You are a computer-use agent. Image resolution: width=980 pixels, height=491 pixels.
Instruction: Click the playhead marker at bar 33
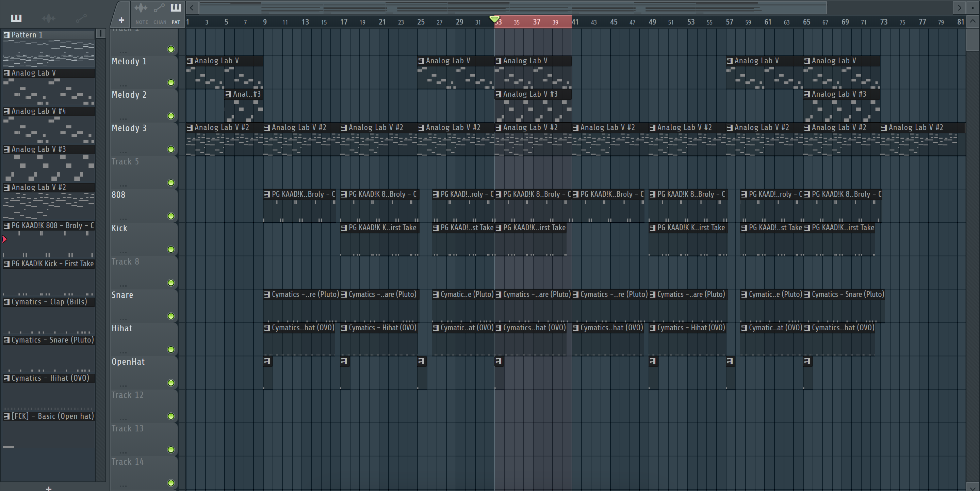click(x=494, y=19)
